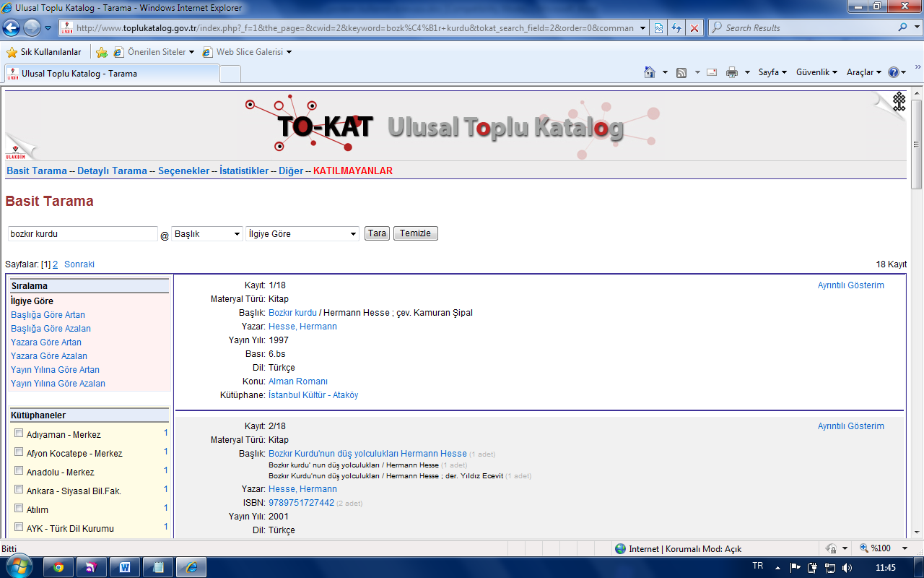Open the Sayfa menu dropdown
Image resolution: width=924 pixels, height=578 pixels.
[773, 72]
